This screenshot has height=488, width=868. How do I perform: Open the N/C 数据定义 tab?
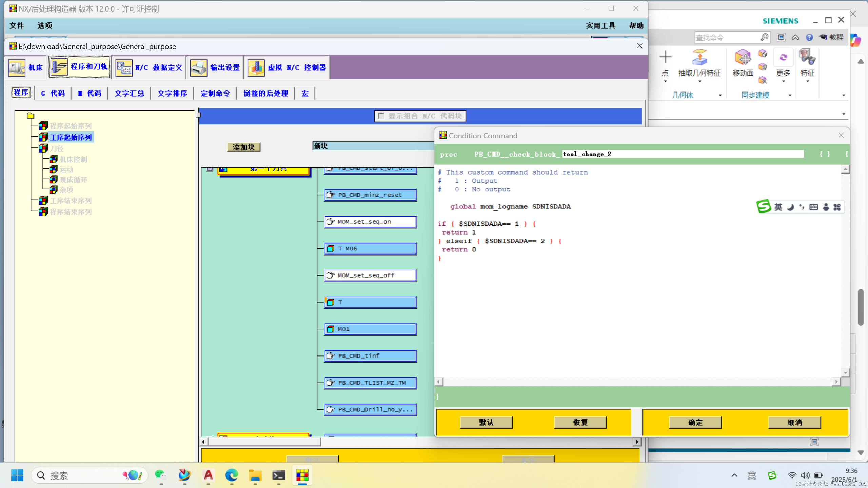(x=149, y=67)
